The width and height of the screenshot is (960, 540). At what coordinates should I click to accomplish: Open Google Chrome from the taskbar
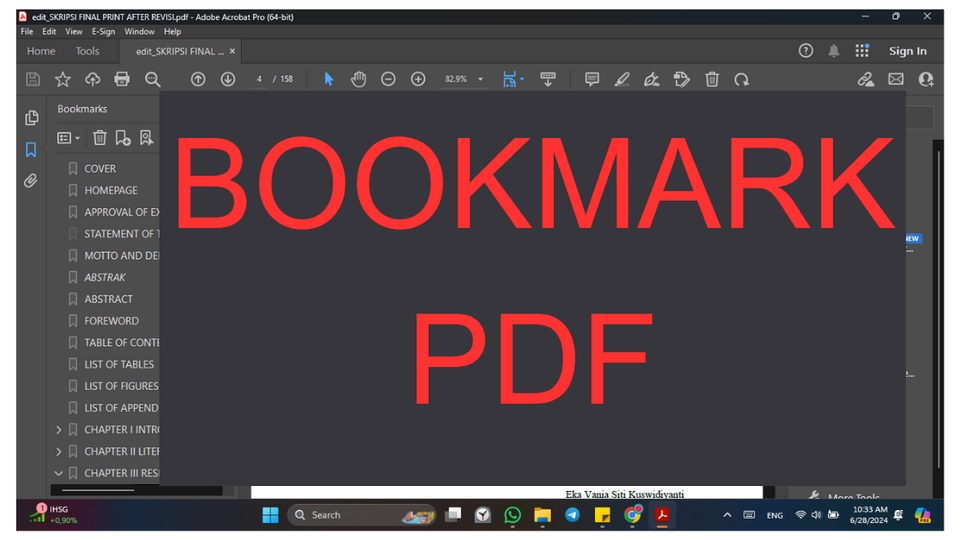[x=632, y=516]
